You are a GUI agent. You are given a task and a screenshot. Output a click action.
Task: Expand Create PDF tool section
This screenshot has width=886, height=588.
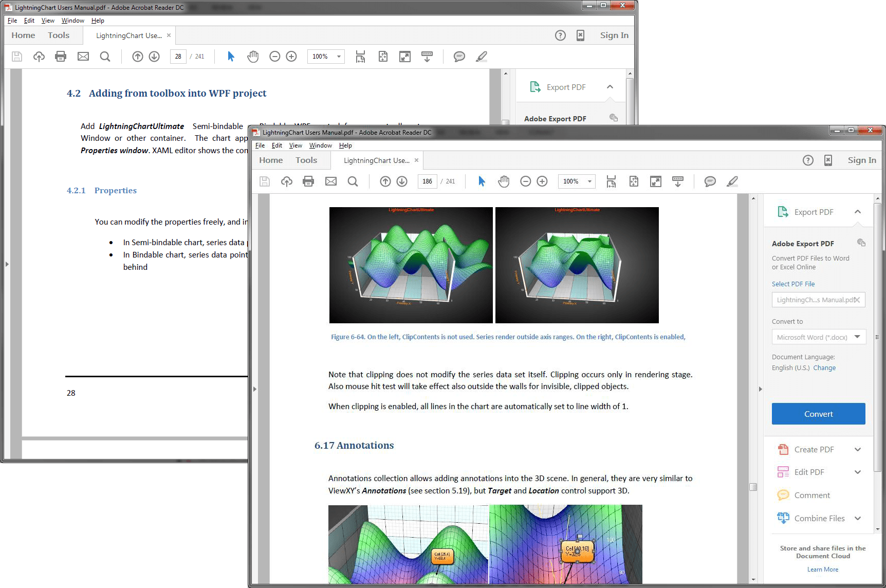pyautogui.click(x=858, y=450)
